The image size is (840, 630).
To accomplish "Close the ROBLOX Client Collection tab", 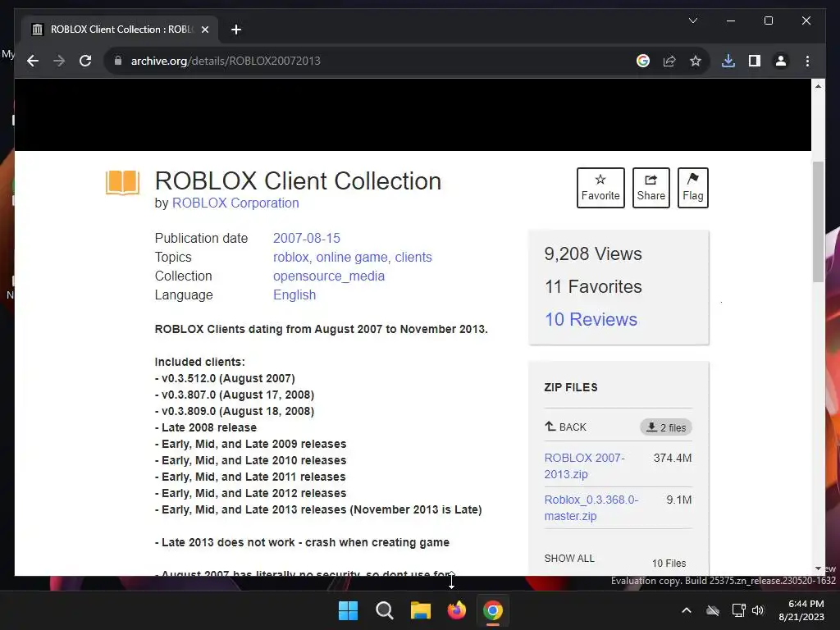I will (x=204, y=30).
